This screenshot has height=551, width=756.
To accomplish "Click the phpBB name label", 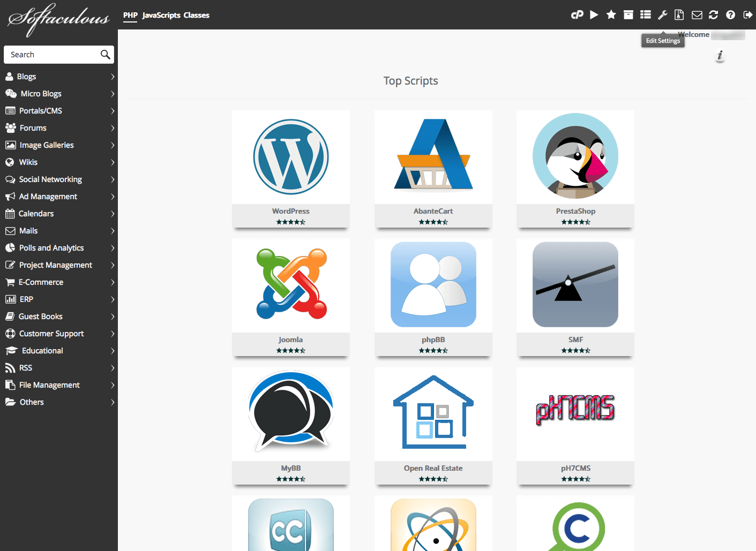I will [x=433, y=339].
